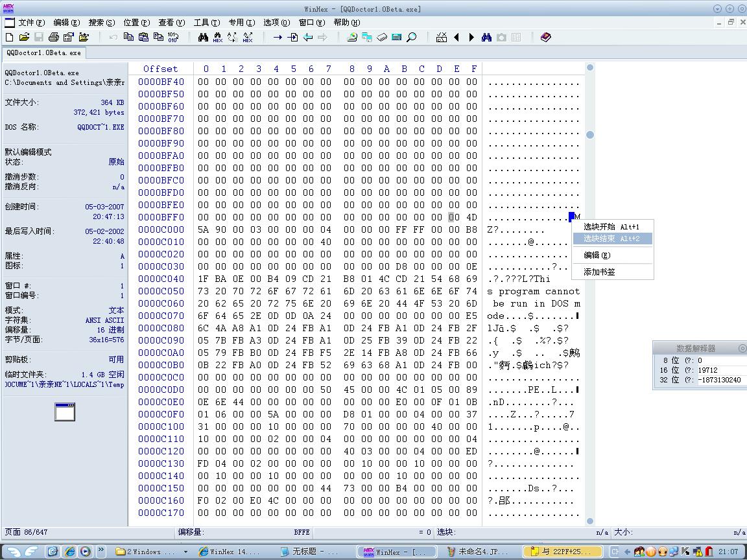Click the BFFE offset value in status bar
Image resolution: width=747 pixels, height=560 pixels.
pos(302,532)
